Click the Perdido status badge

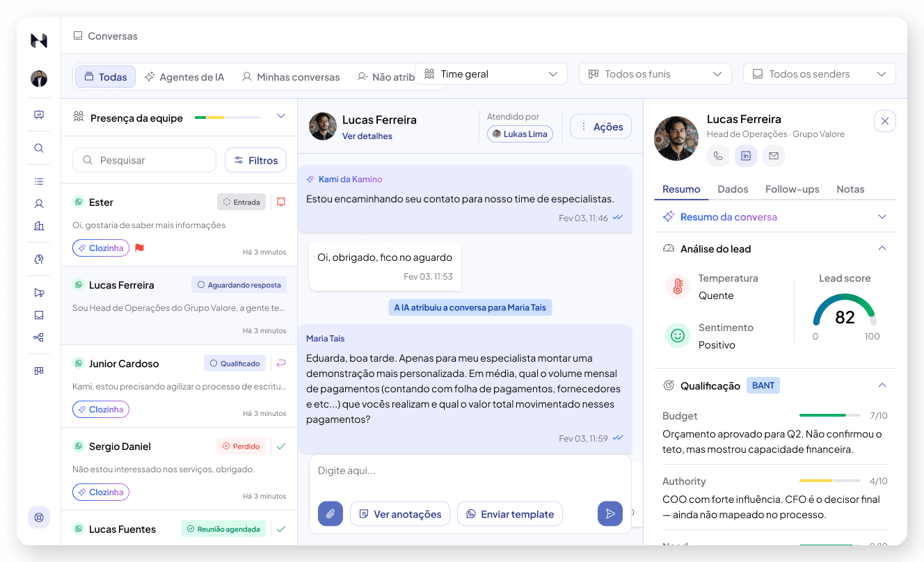(241, 446)
